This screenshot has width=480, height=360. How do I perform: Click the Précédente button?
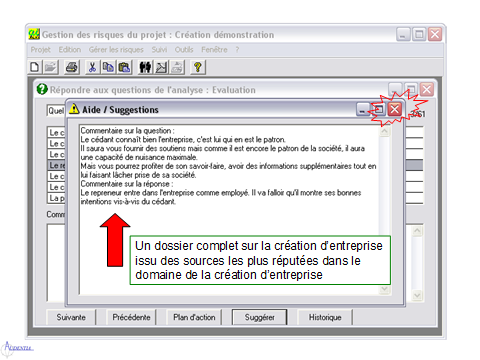click(131, 317)
